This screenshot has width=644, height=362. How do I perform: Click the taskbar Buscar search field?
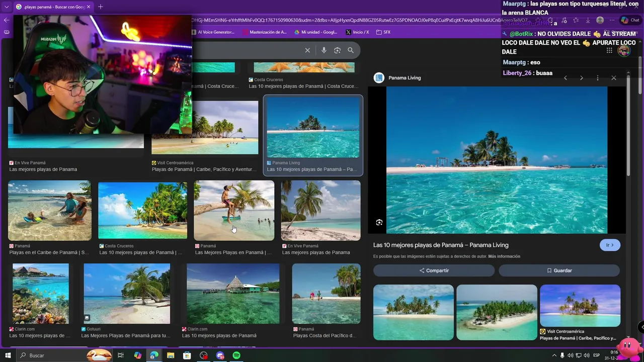(x=64, y=355)
